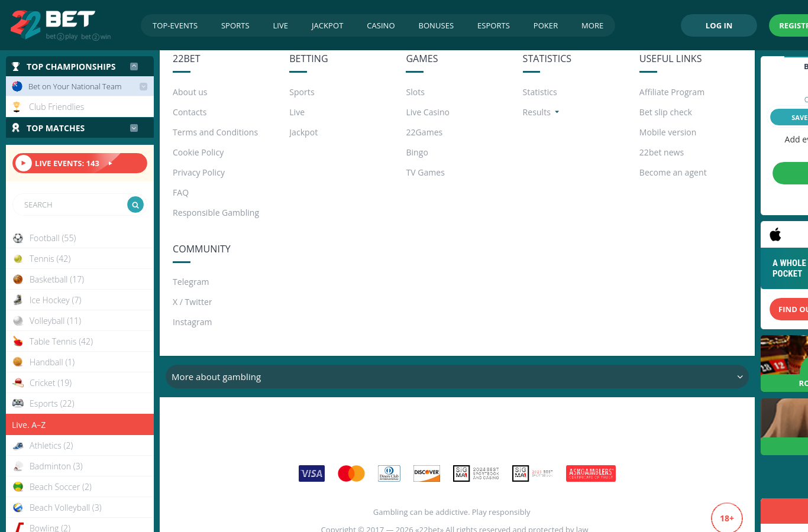Click the Athletics shoe icon

coord(18,446)
